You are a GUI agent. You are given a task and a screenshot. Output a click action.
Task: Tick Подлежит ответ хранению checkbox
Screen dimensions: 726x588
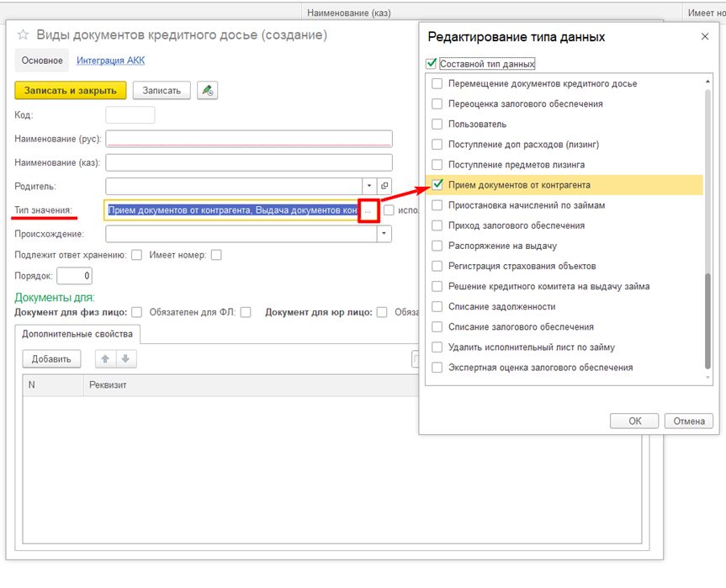point(136,255)
